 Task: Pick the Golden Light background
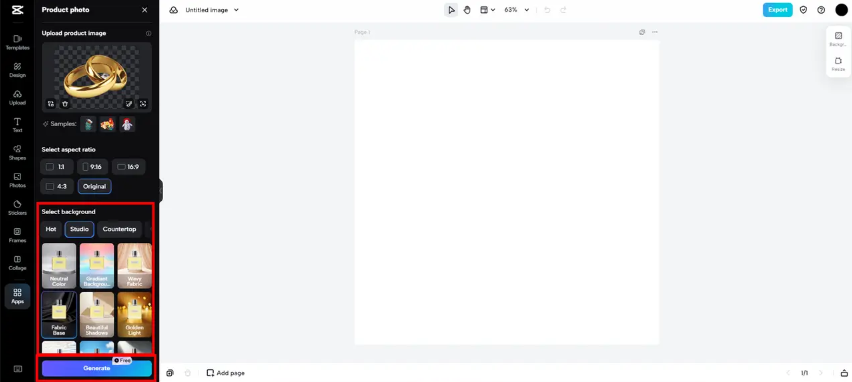134,315
